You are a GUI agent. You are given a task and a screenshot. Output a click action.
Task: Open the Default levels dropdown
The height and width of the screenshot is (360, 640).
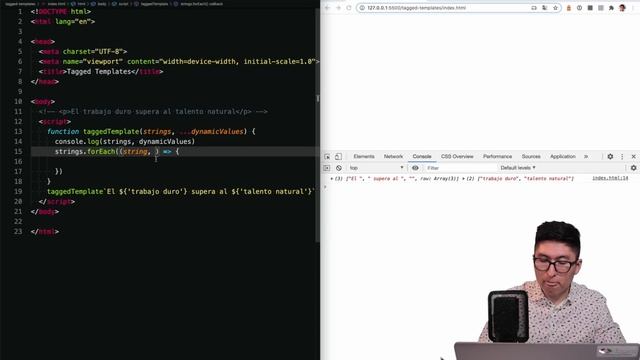(x=518, y=168)
